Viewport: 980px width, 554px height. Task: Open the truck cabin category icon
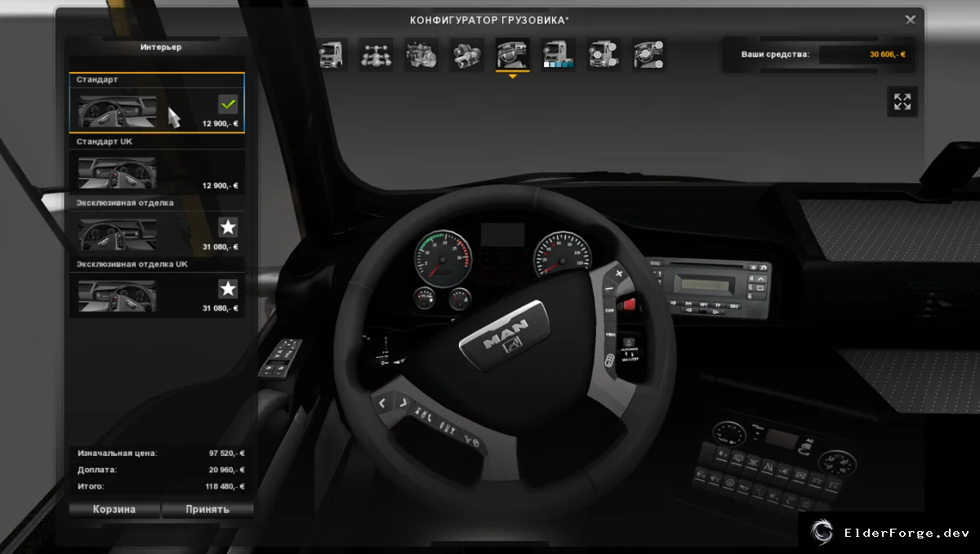pyautogui.click(x=332, y=55)
